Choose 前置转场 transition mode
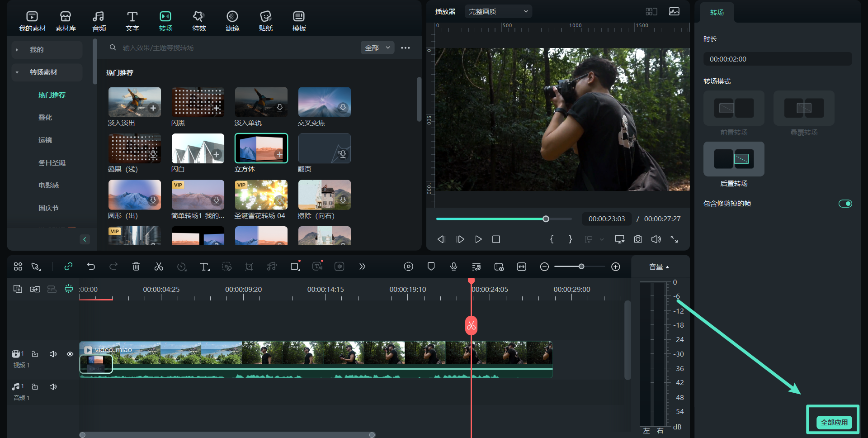This screenshot has height=438, width=868. coord(734,108)
